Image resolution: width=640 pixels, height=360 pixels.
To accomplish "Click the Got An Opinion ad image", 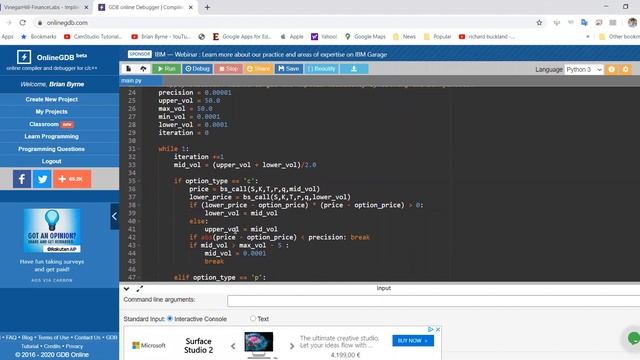I will click(x=52, y=231).
